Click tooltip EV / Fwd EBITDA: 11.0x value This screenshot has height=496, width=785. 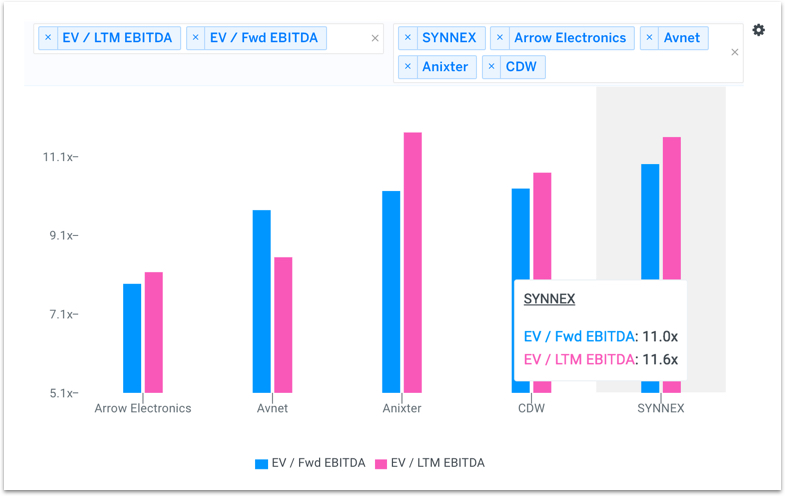point(601,336)
